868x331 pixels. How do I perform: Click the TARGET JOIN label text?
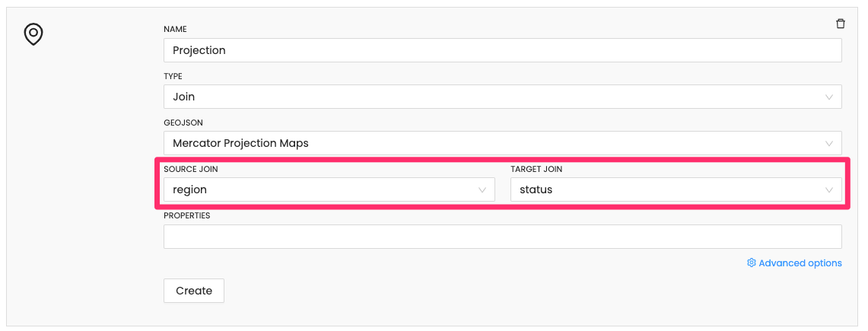[x=536, y=169]
